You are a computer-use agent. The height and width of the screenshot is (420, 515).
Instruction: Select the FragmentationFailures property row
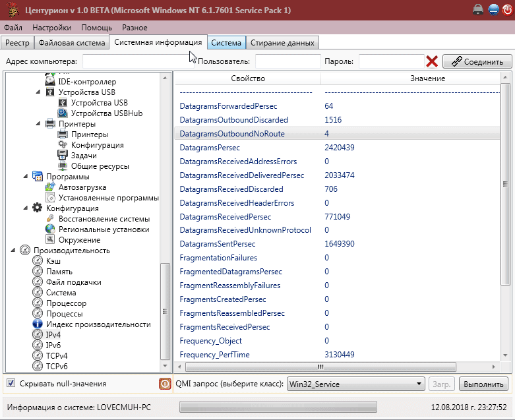tap(338, 258)
